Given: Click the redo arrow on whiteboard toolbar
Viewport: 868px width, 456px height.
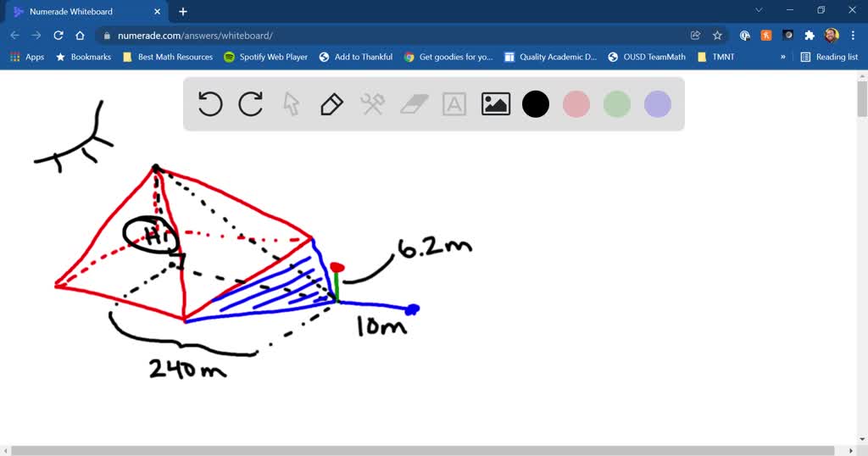Looking at the screenshot, I should [251, 104].
